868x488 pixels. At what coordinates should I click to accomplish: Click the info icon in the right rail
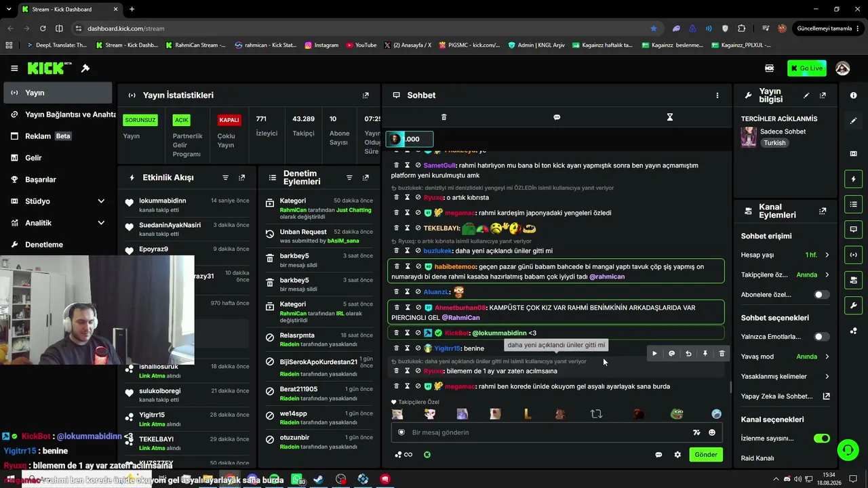click(x=853, y=96)
